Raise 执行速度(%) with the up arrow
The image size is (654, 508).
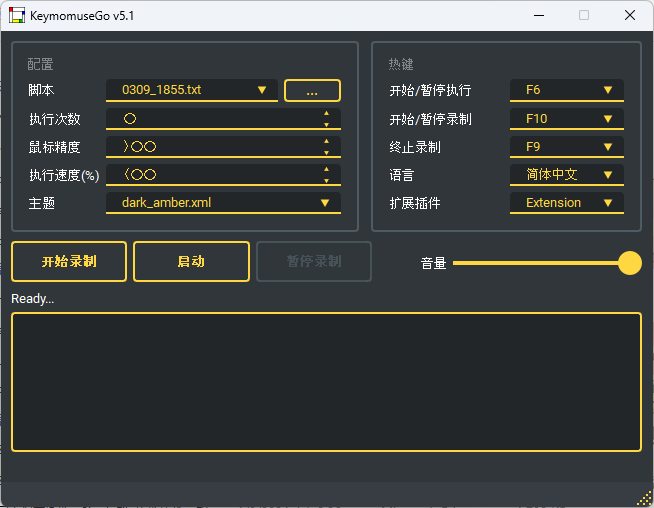click(x=326, y=169)
